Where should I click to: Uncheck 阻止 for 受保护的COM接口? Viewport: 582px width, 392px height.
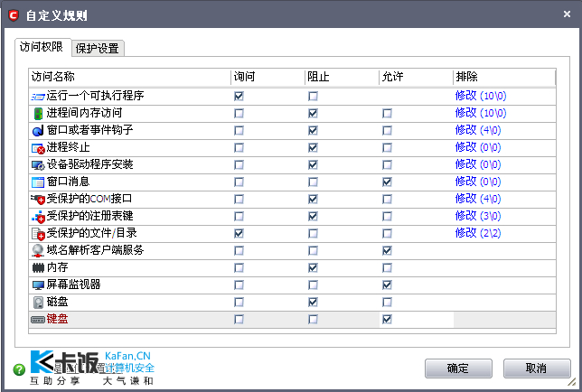click(x=313, y=199)
